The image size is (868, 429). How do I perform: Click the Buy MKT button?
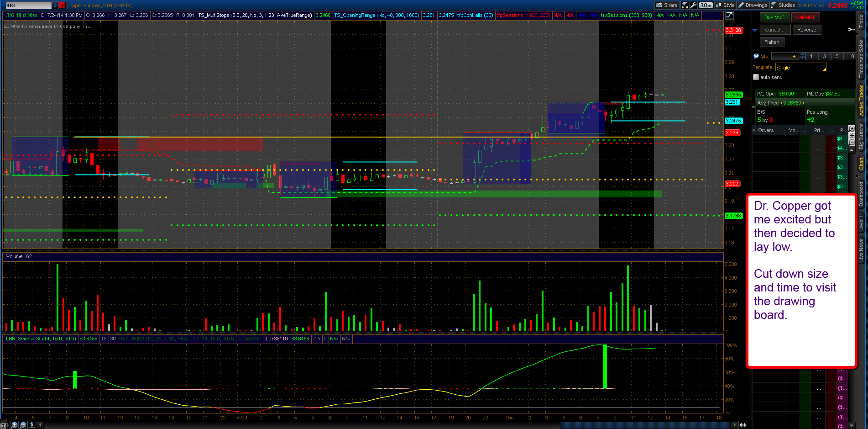(774, 17)
